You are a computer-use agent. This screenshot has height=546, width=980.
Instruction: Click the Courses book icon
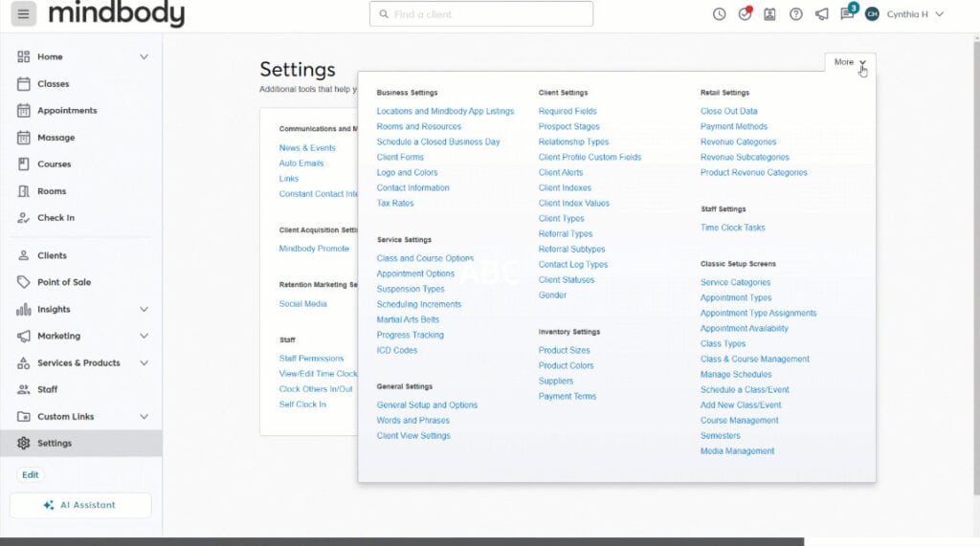24,164
